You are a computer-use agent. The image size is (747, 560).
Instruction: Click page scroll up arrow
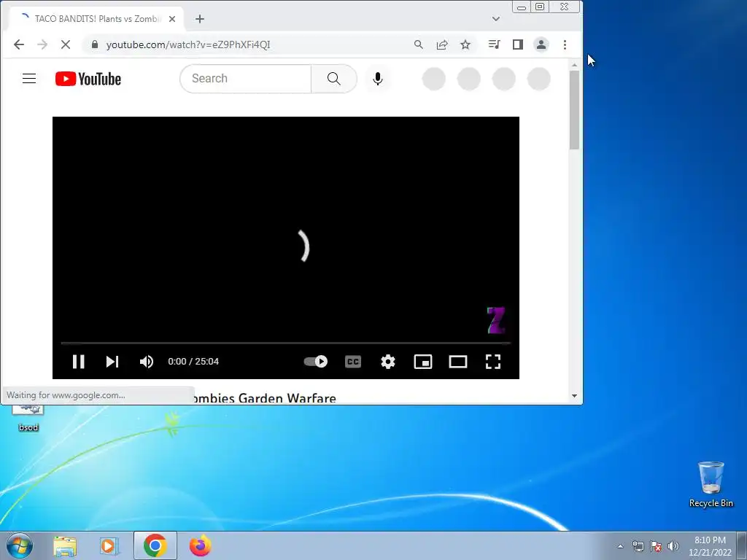click(x=575, y=65)
